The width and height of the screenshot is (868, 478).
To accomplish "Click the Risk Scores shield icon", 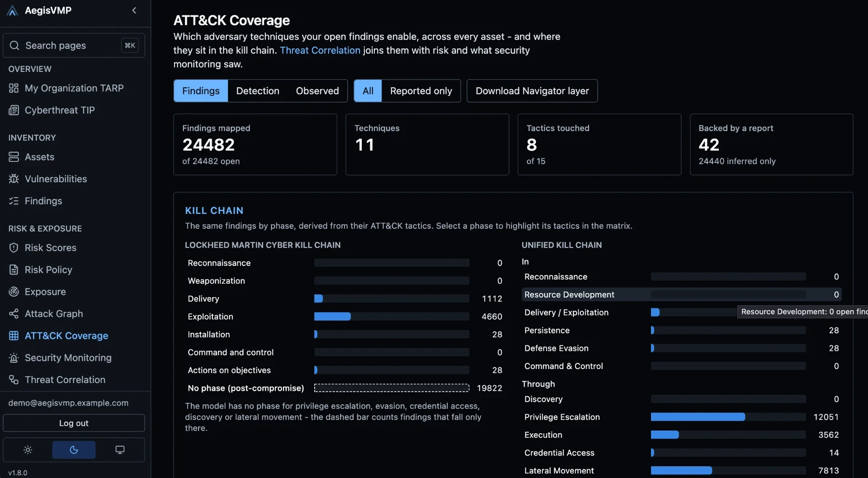I will click(14, 248).
